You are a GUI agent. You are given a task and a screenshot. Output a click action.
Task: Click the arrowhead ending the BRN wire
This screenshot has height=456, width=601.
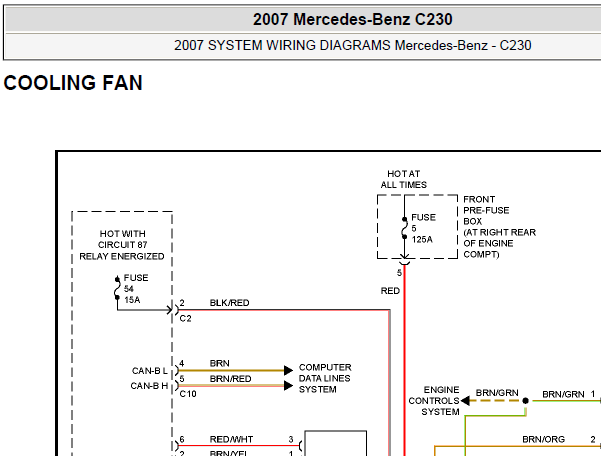(x=288, y=371)
